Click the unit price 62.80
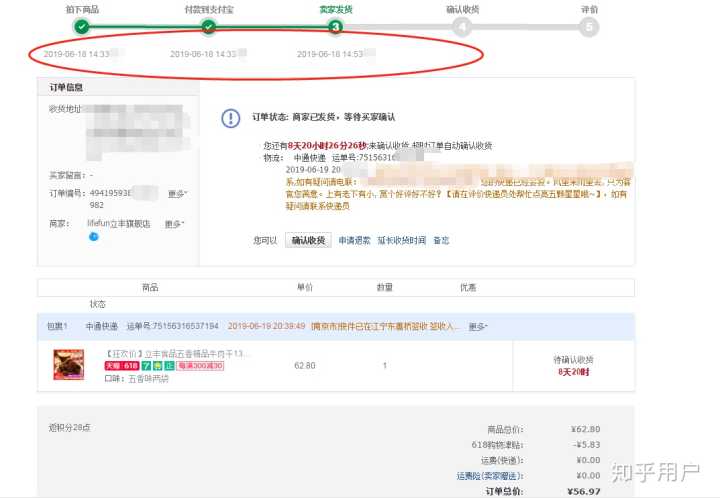This screenshot has width=720, height=498. coord(305,365)
